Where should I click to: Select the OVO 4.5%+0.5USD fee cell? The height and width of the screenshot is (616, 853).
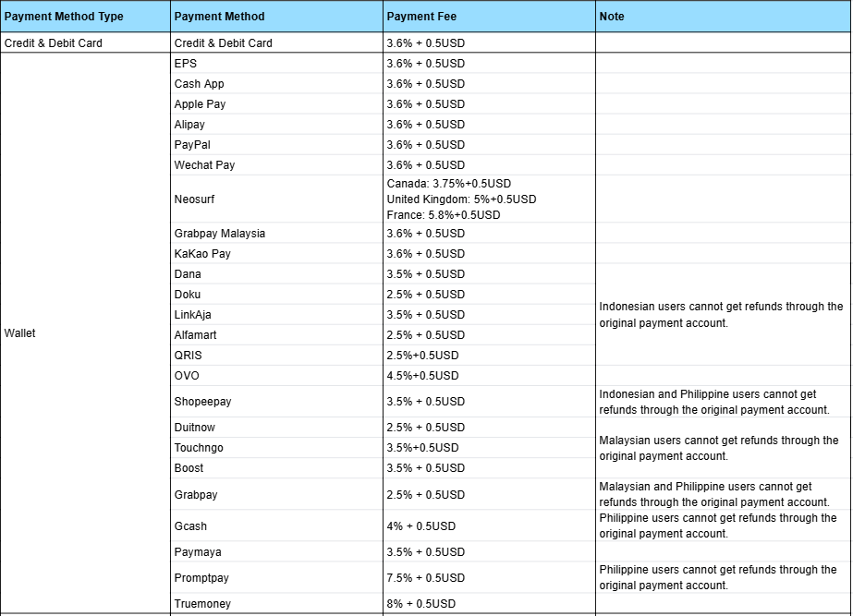tap(422, 376)
